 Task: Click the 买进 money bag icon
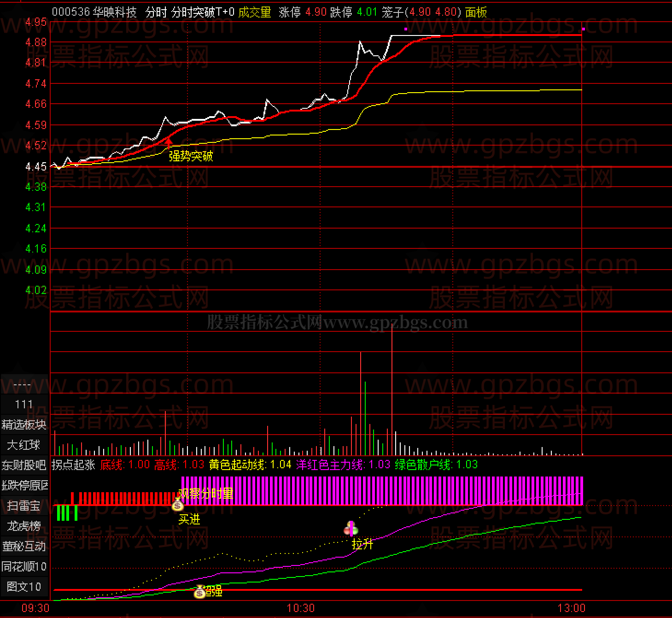(x=178, y=505)
